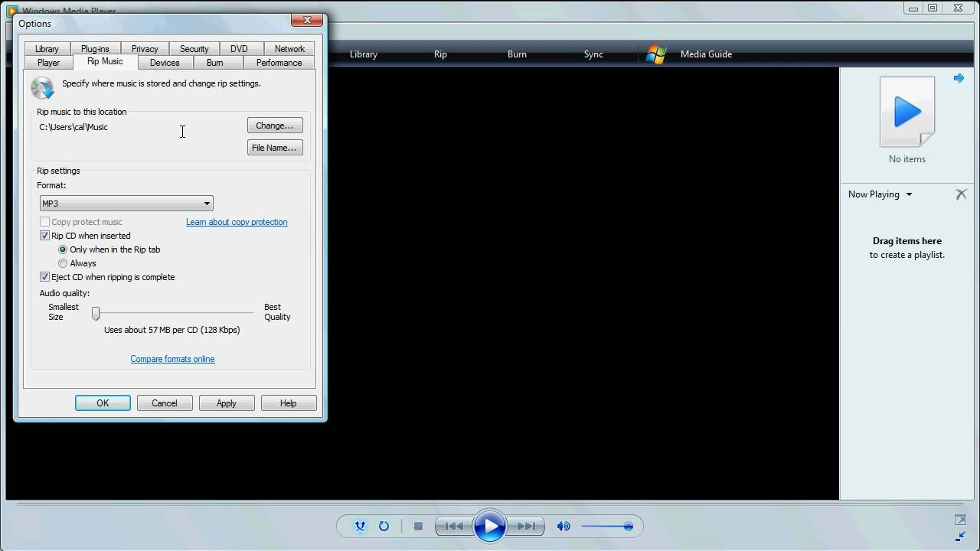
Task: Skip to the next track
Action: pos(526,526)
